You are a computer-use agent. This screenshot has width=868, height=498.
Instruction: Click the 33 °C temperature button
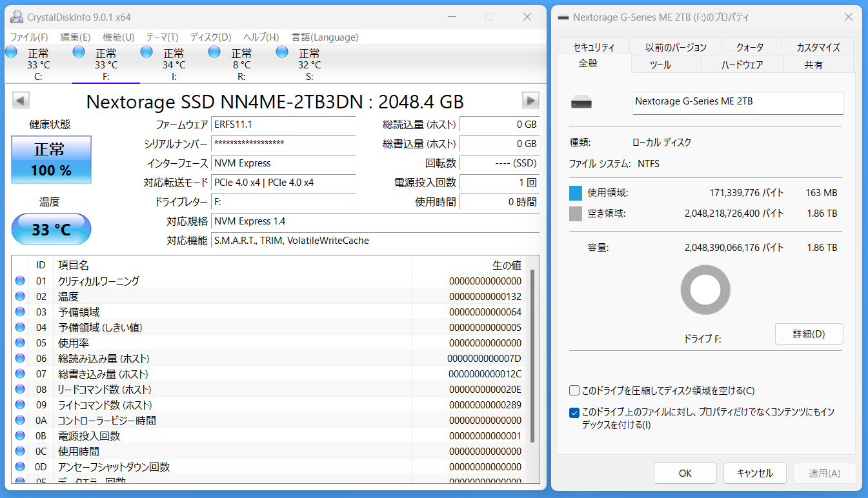point(52,229)
